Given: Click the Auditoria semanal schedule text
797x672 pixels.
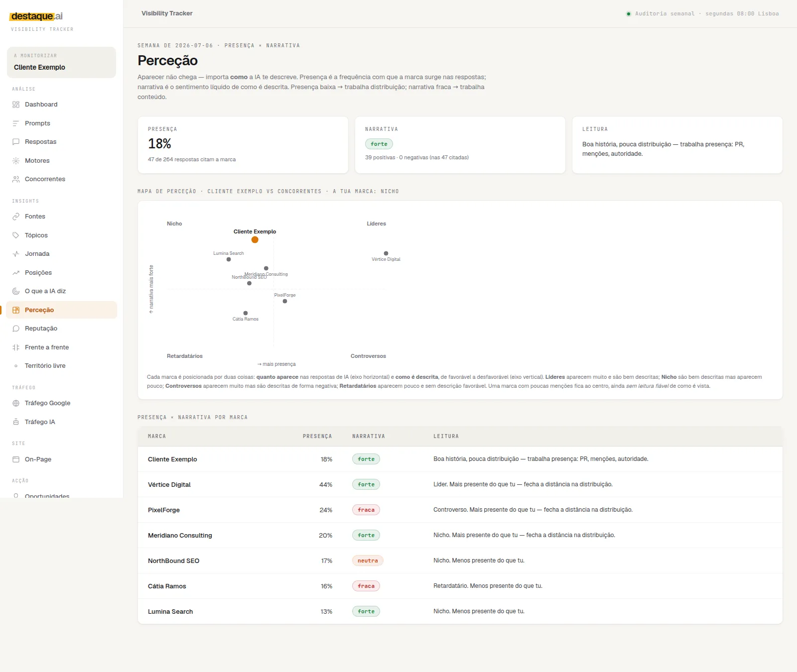Looking at the screenshot, I should pos(707,14).
